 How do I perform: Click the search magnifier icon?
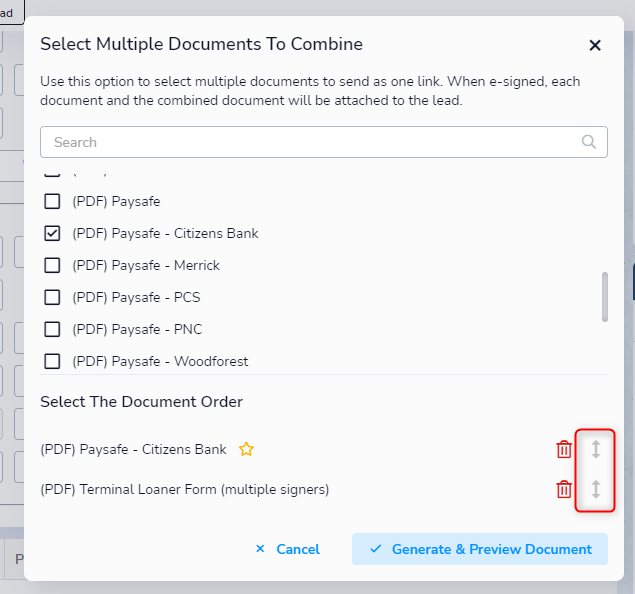[589, 142]
